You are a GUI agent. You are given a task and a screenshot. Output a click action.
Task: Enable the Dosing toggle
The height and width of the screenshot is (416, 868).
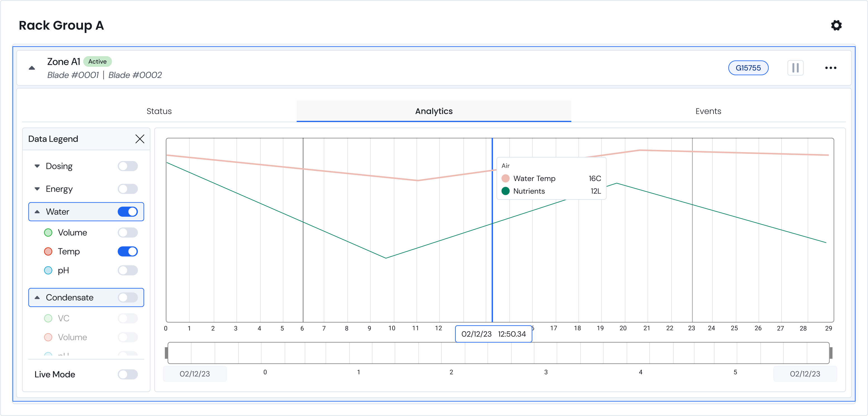pos(128,166)
